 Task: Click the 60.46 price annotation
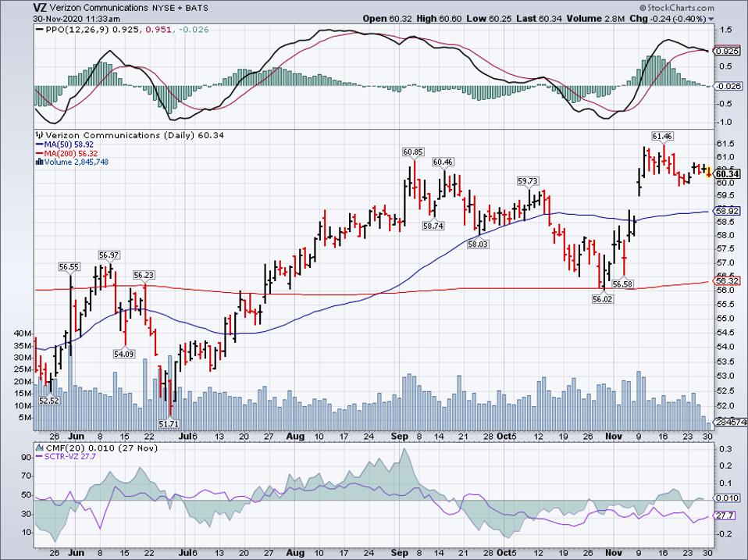443,162
